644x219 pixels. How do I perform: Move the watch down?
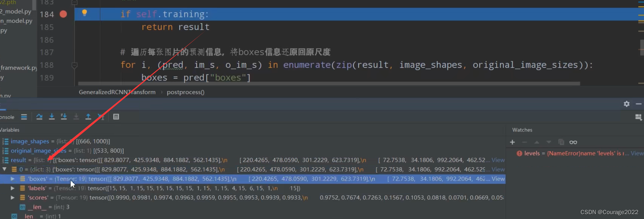click(549, 142)
